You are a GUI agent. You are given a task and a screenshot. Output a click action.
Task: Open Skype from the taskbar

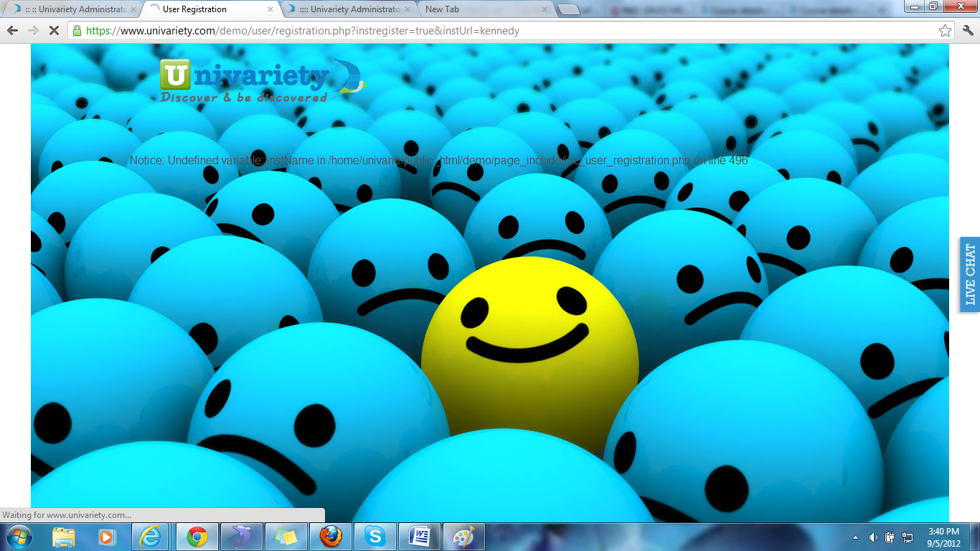point(374,537)
